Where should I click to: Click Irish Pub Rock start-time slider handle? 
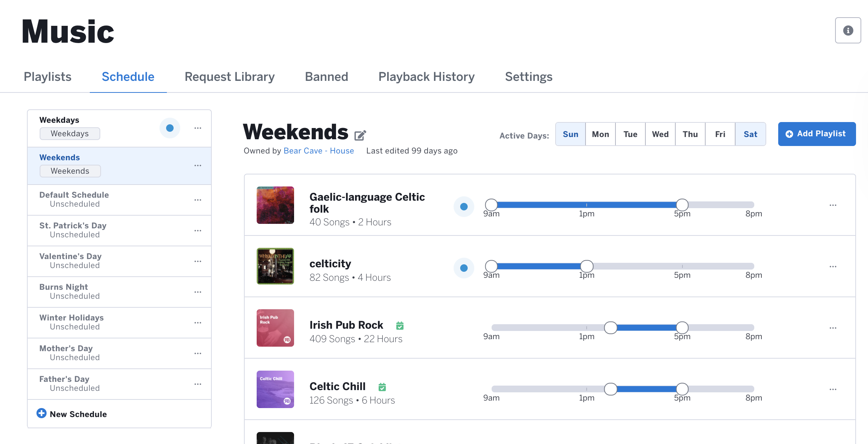[611, 328]
